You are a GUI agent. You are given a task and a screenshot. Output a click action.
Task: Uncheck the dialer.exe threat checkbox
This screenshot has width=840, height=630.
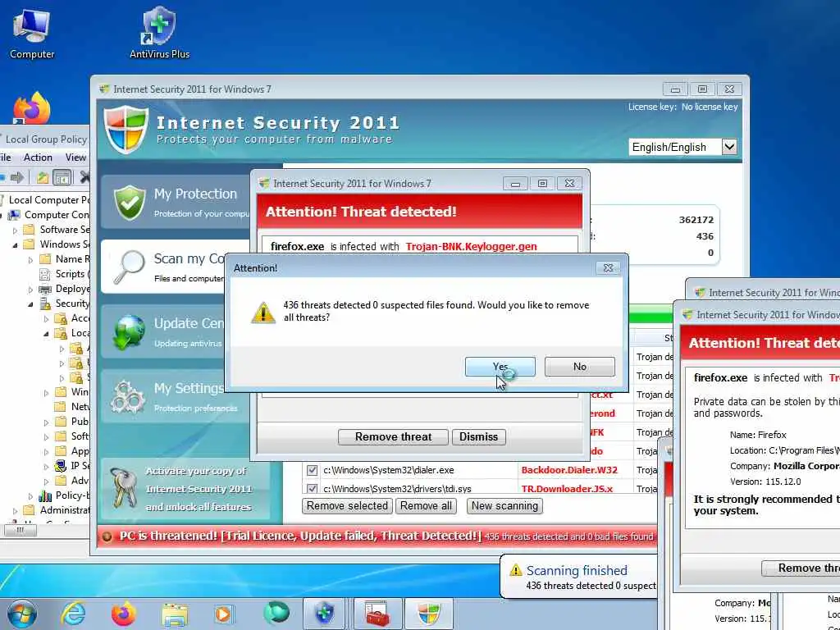[x=312, y=470]
